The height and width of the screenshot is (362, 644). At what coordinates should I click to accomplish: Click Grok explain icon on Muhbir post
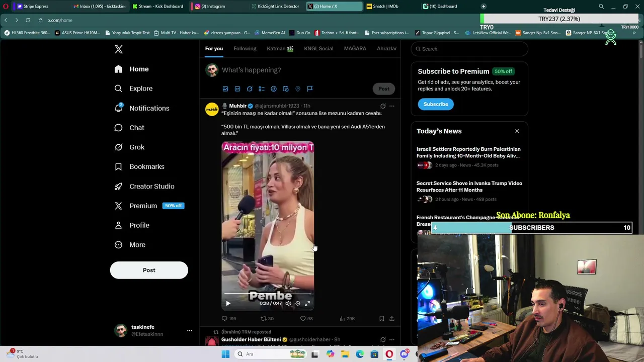point(383,106)
